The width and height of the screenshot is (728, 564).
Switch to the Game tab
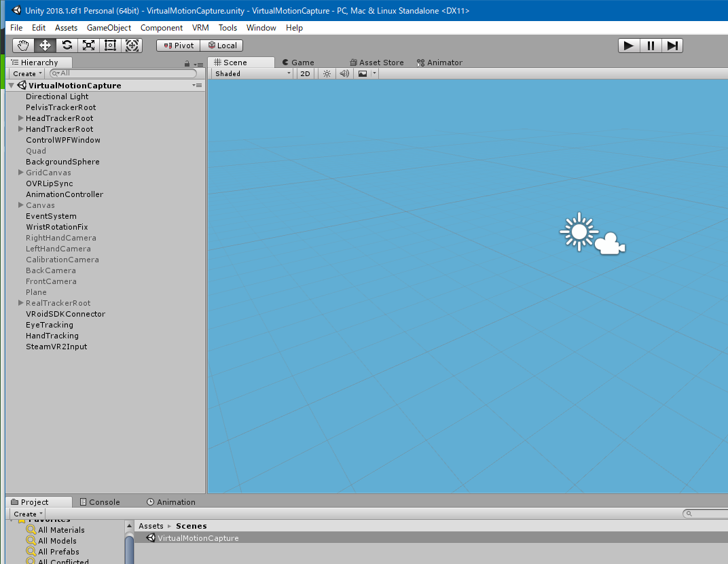click(x=299, y=63)
